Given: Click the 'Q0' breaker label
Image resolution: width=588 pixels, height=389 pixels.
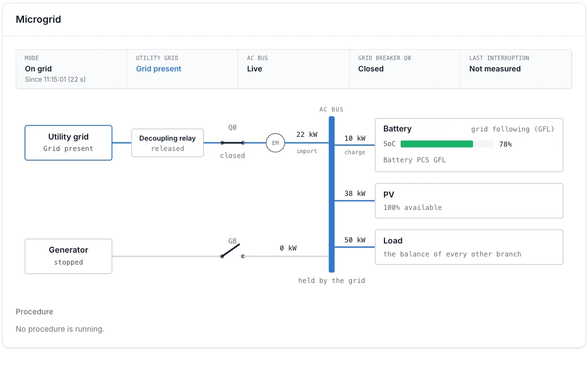Looking at the screenshot, I should [232, 128].
